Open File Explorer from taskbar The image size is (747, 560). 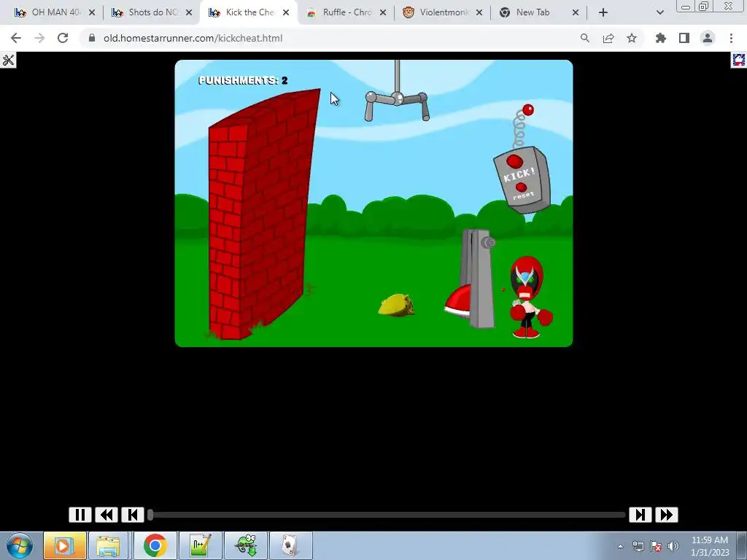coord(108,545)
